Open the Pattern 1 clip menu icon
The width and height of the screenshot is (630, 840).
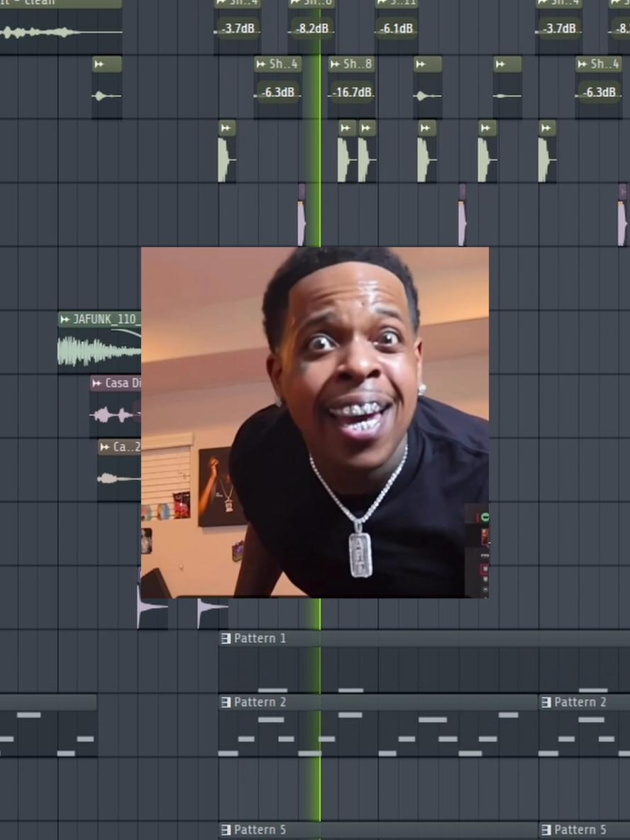(x=226, y=638)
